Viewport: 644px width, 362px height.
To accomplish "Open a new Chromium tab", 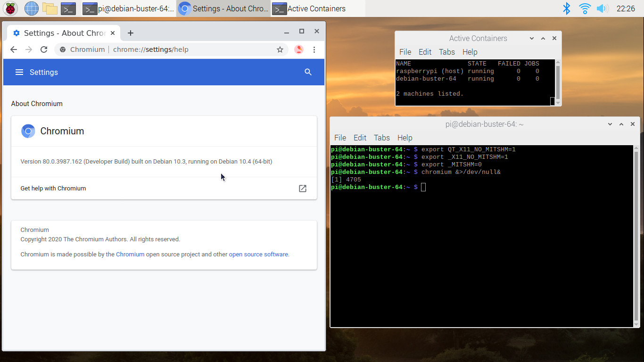I will 131,33.
